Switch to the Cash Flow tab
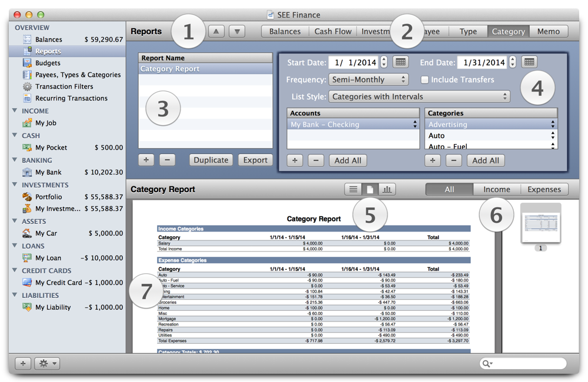588x382 pixels. point(333,31)
